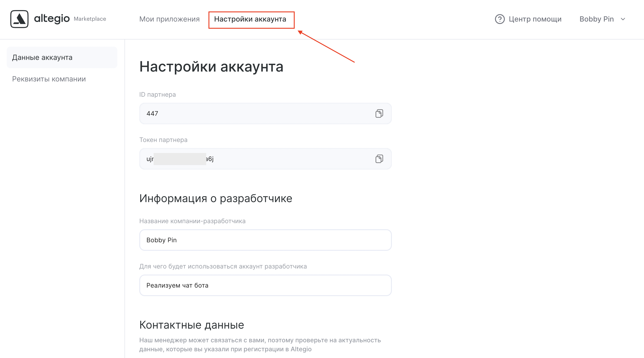This screenshot has width=644, height=358.
Task: Expand the Bobby Pin account chevron
Action: point(623,19)
